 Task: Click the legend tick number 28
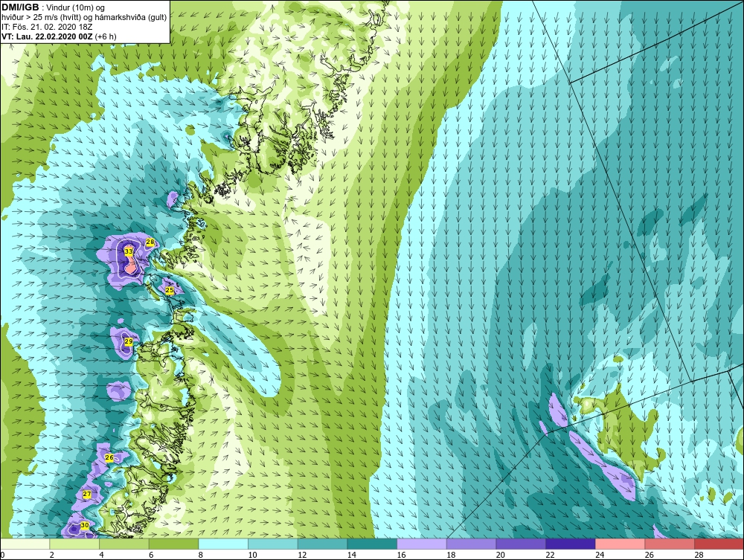pos(699,555)
